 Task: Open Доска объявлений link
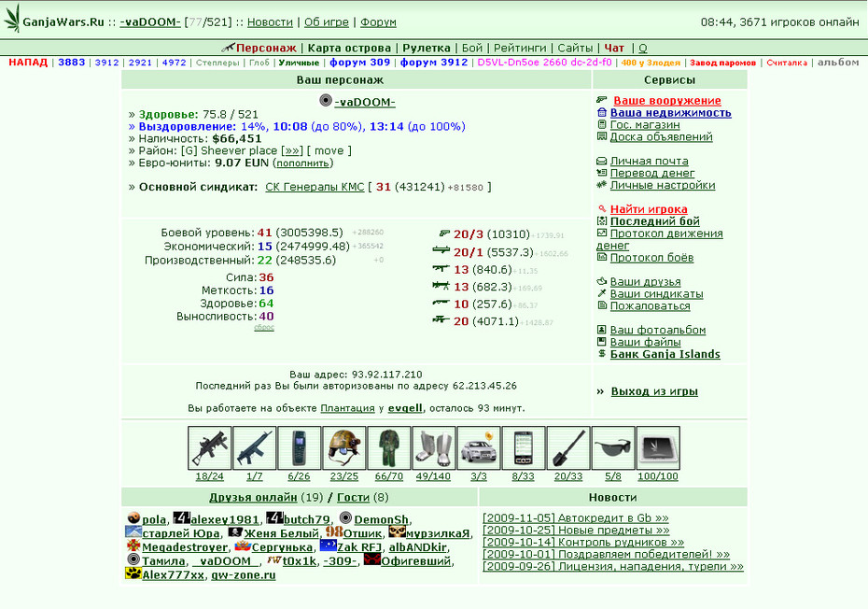[661, 137]
